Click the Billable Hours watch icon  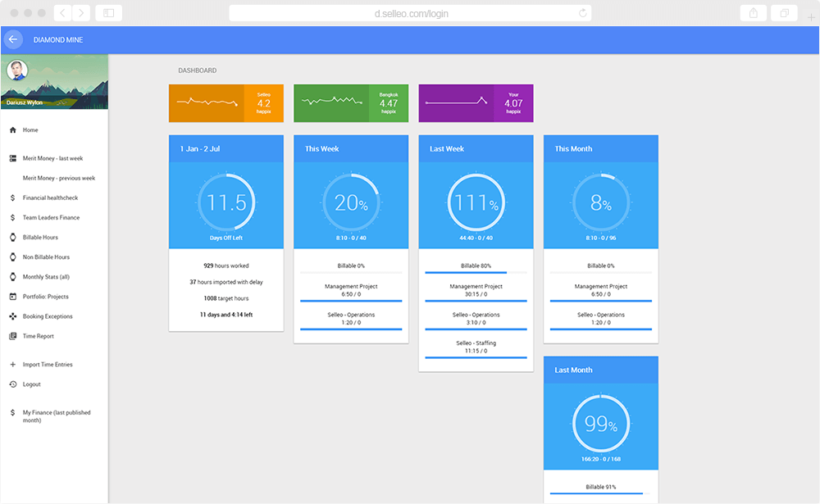tap(13, 238)
